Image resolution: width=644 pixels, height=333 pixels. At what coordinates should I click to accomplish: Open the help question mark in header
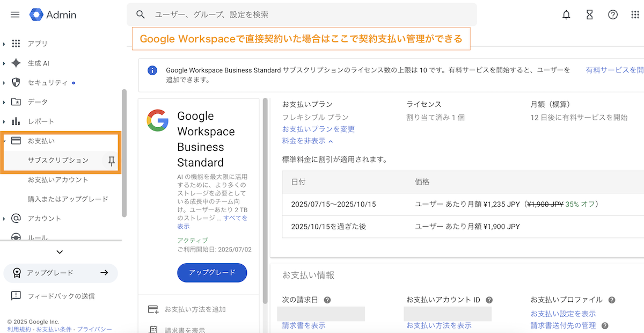click(613, 15)
